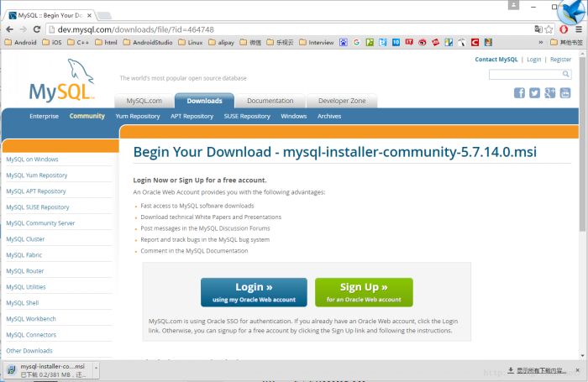
Task: Open Chrome hamburger menu
Action: point(578,29)
